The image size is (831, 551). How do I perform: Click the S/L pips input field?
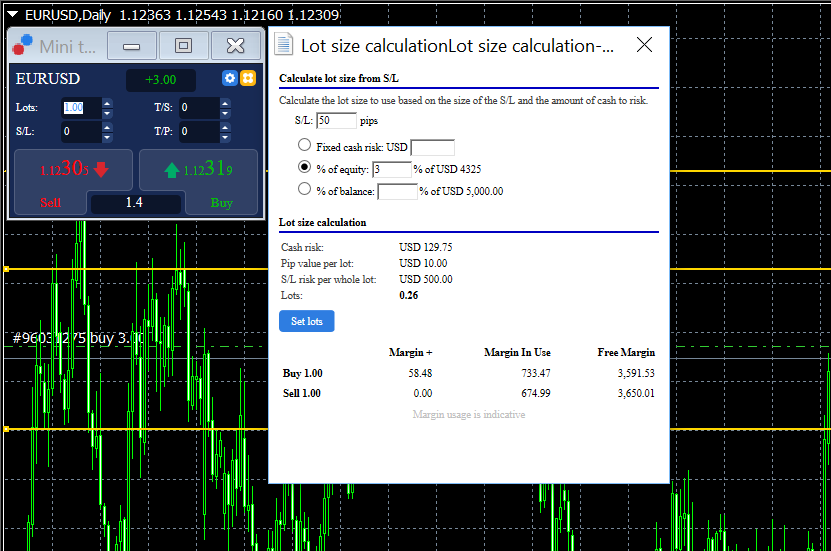point(337,121)
